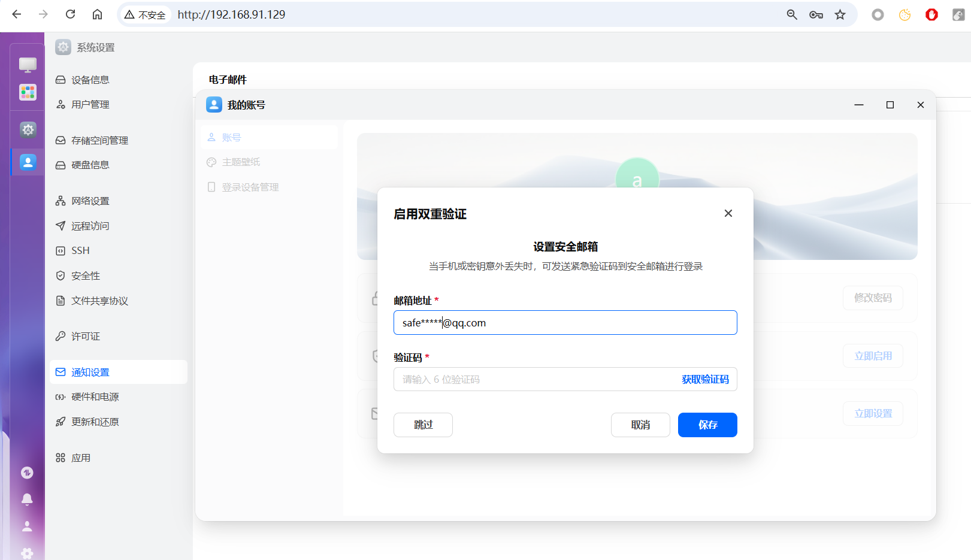Switch to the 主题壁纸 tab
971x560 pixels.
[240, 162]
